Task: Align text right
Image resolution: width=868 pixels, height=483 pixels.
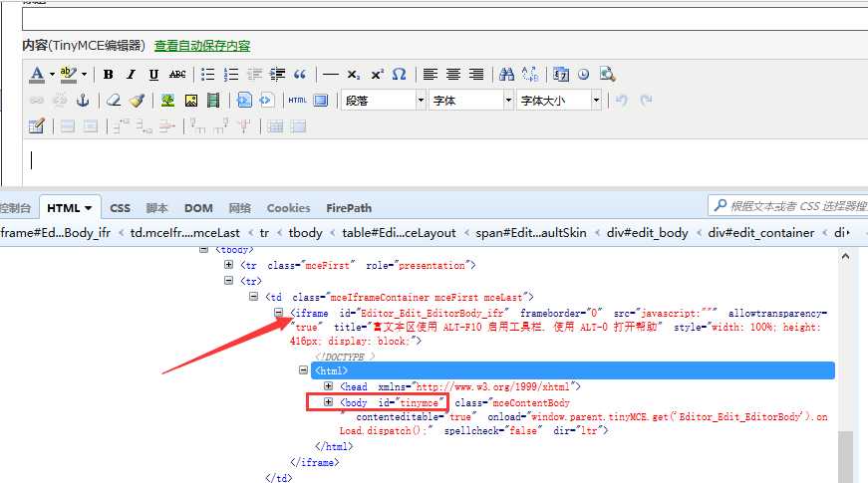Action: tap(476, 75)
